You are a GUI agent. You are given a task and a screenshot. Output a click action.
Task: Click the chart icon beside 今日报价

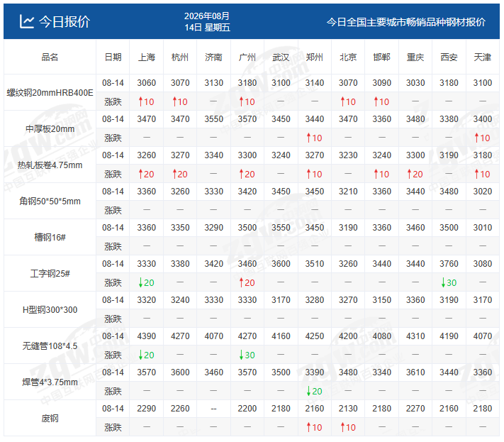pos(26,21)
